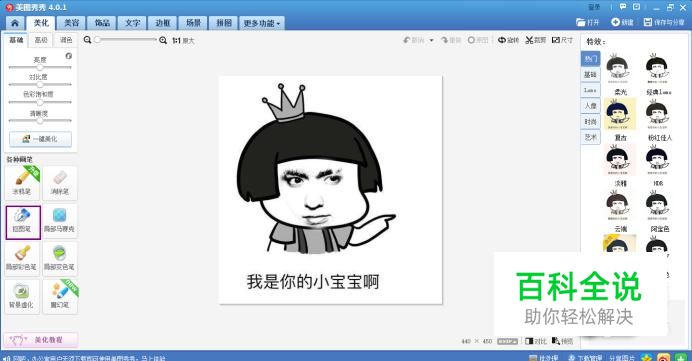692x361 pixels.
Task: Click the 裁剪 crop tool
Action: coord(535,40)
